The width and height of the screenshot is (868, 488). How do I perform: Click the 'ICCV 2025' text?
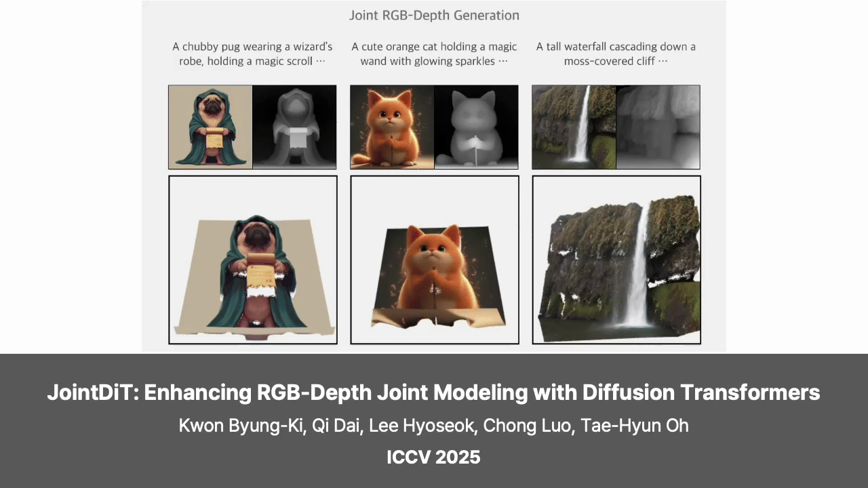click(434, 457)
